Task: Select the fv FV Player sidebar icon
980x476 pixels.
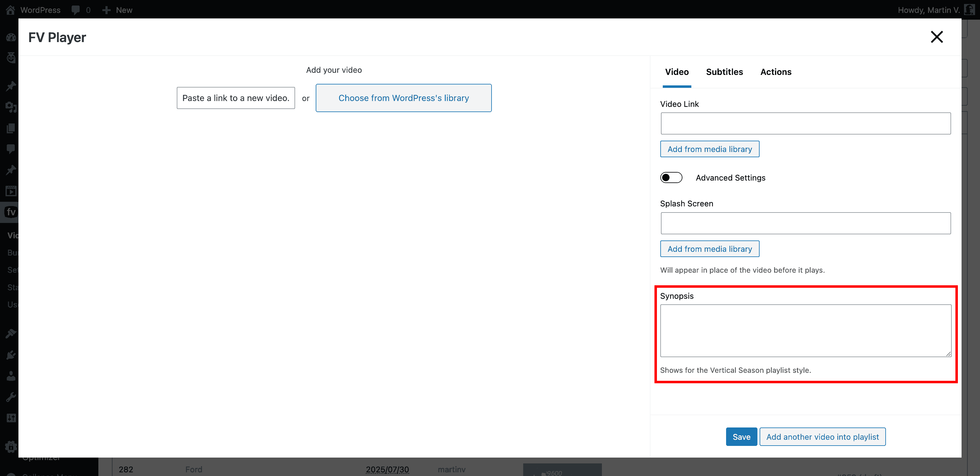Action: tap(11, 212)
